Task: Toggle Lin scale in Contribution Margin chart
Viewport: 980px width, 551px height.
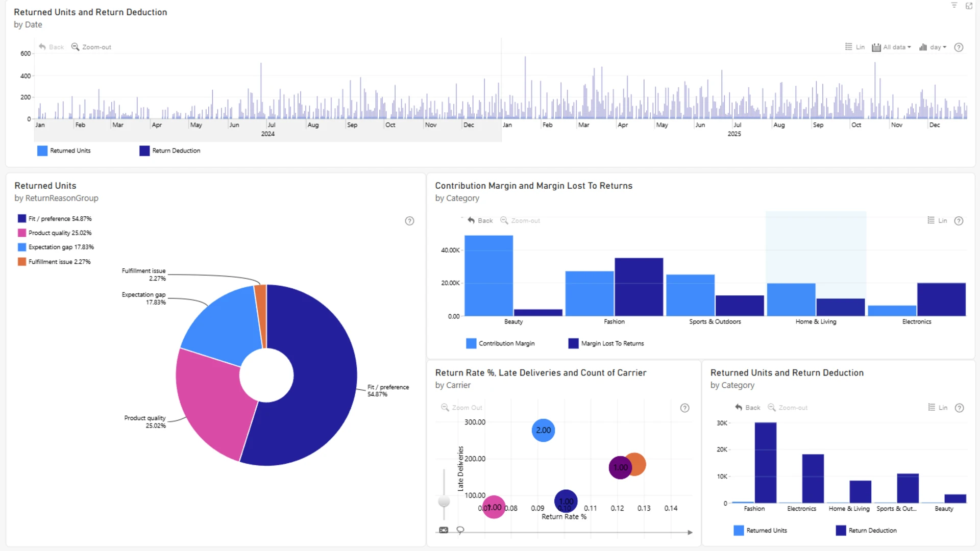Action: 937,220
